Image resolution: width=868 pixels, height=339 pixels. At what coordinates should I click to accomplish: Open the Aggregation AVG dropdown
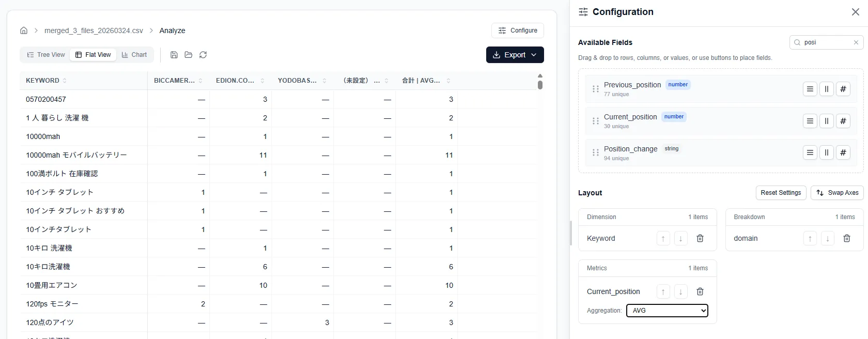[667, 311]
